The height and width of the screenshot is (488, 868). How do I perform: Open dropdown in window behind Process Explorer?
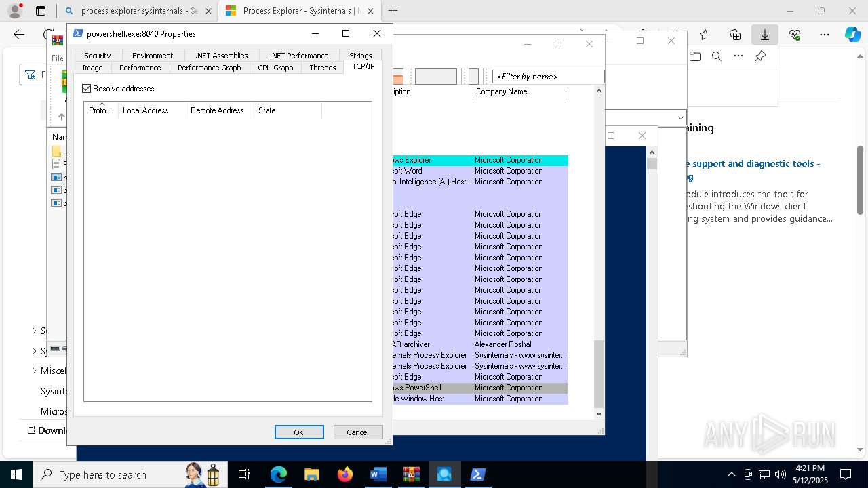[680, 118]
